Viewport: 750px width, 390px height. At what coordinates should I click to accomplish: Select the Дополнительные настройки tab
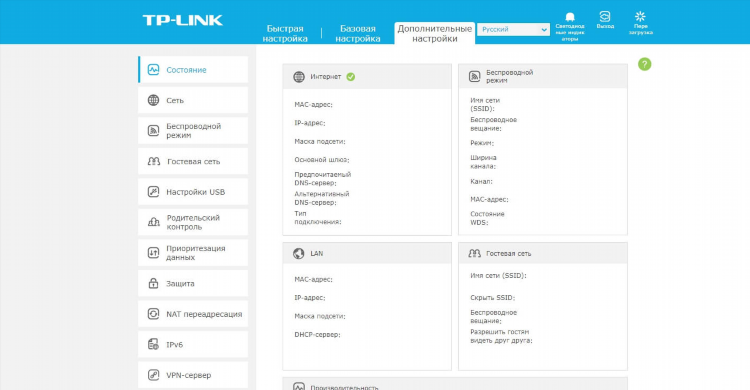point(435,33)
